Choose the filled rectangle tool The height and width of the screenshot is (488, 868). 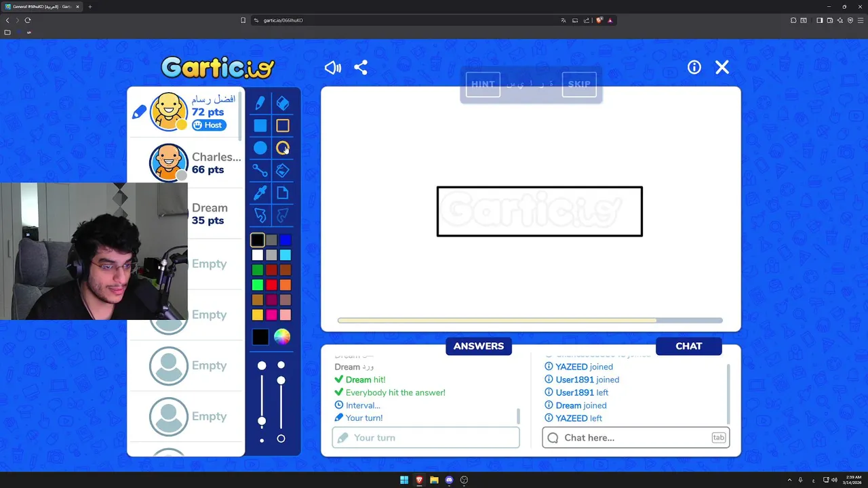coord(260,125)
